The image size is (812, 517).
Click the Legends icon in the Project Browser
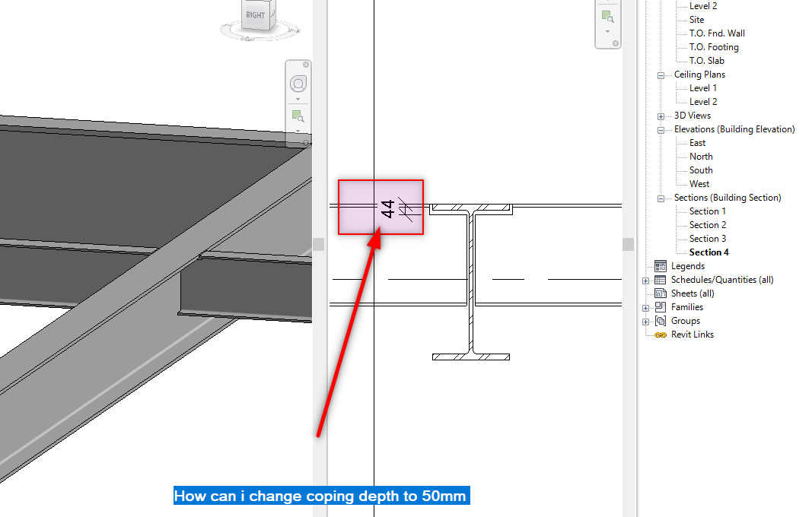click(661, 265)
